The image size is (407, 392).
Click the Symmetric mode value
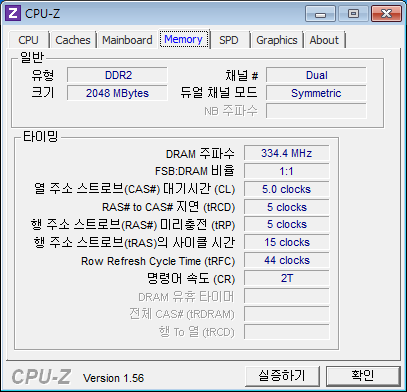[x=316, y=93]
